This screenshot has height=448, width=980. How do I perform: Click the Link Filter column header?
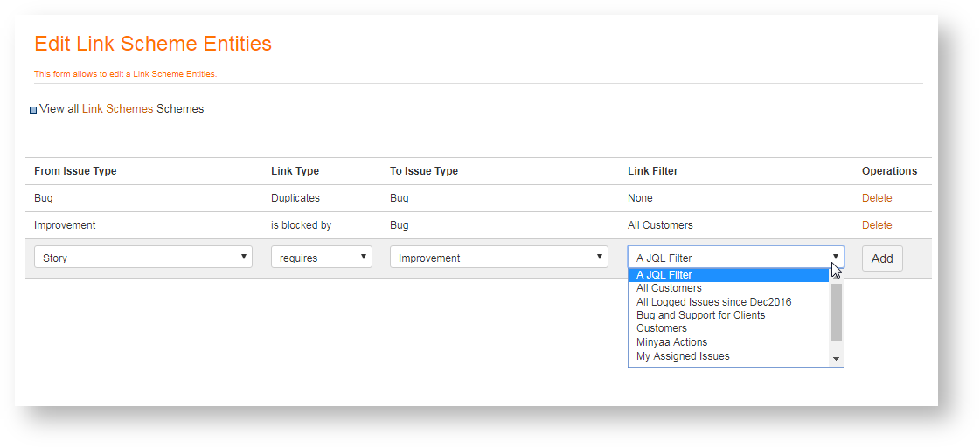pos(652,171)
